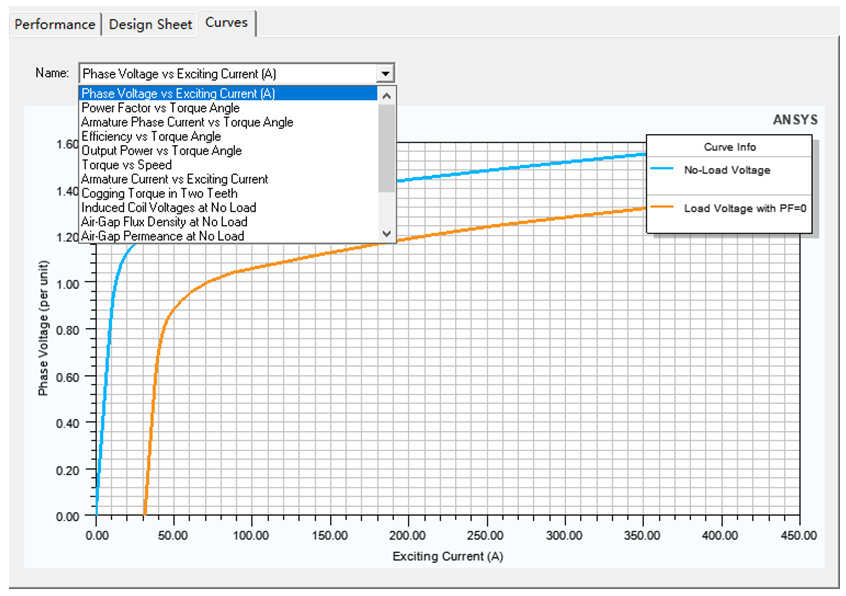The image size is (846, 596).
Task: Click the Name label
Action: pos(52,72)
